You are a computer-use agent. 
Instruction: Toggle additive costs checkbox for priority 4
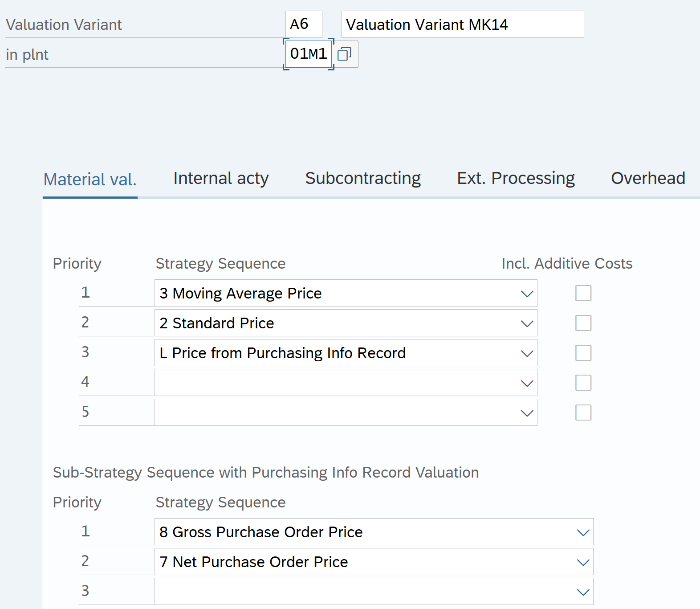click(583, 383)
